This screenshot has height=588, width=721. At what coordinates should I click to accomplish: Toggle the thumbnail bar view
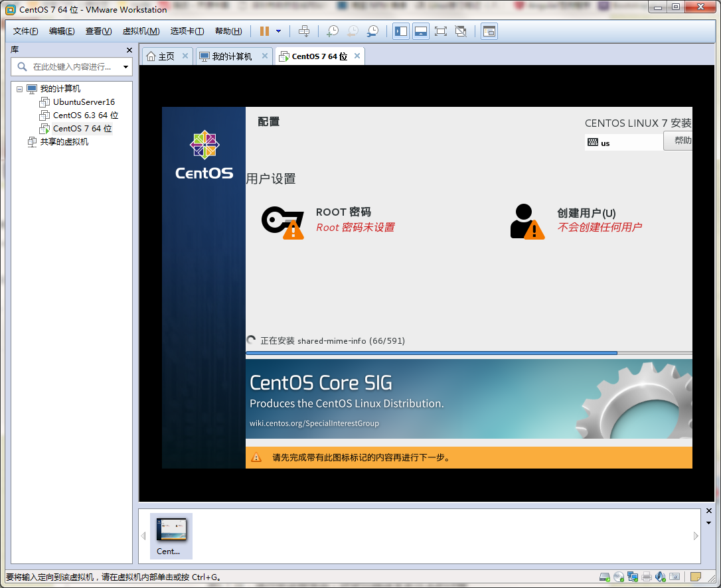[421, 31]
